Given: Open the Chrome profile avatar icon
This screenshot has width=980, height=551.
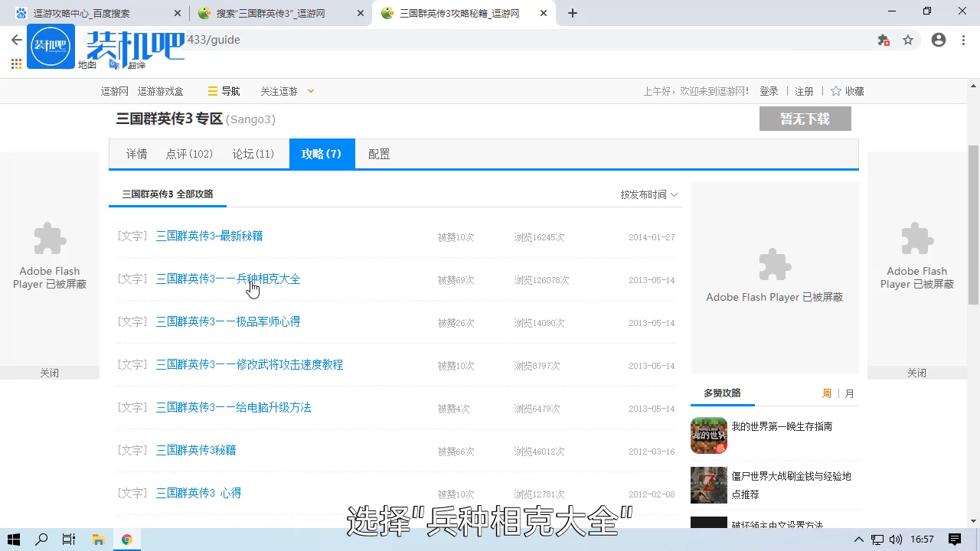Looking at the screenshot, I should pos(939,40).
